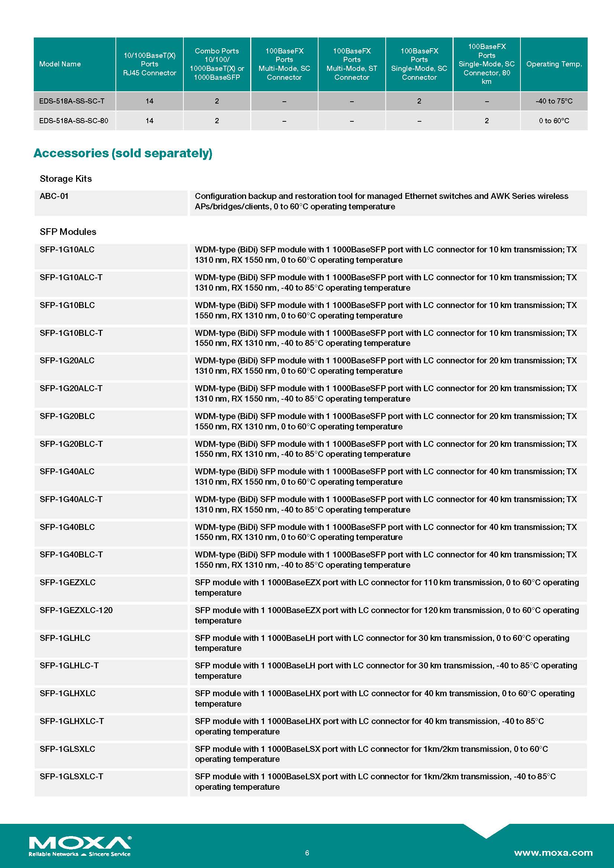Select the SFP-1G10ALC module entry

click(67, 250)
